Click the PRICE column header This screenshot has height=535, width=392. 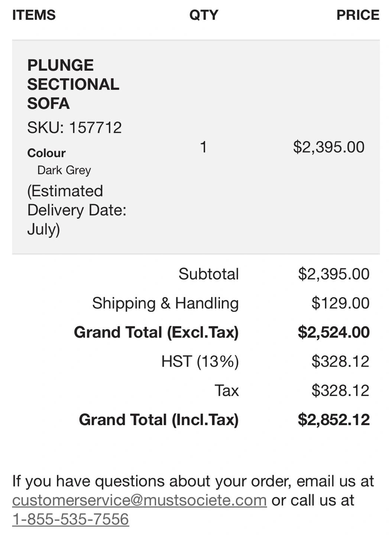357,15
